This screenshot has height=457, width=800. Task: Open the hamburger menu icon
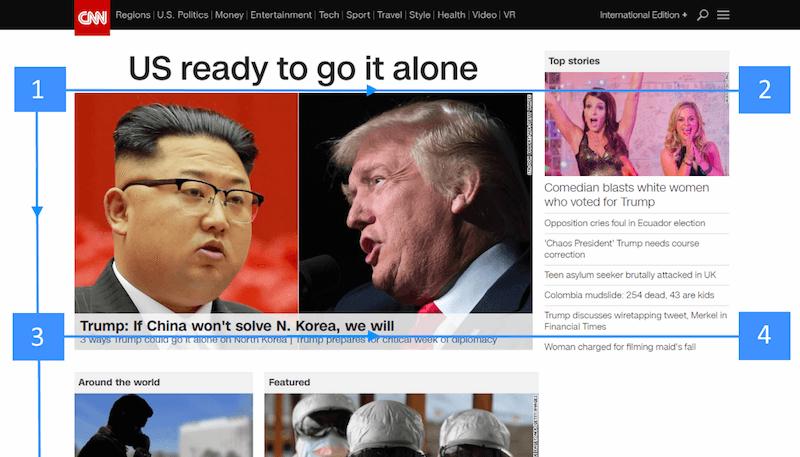(x=723, y=15)
